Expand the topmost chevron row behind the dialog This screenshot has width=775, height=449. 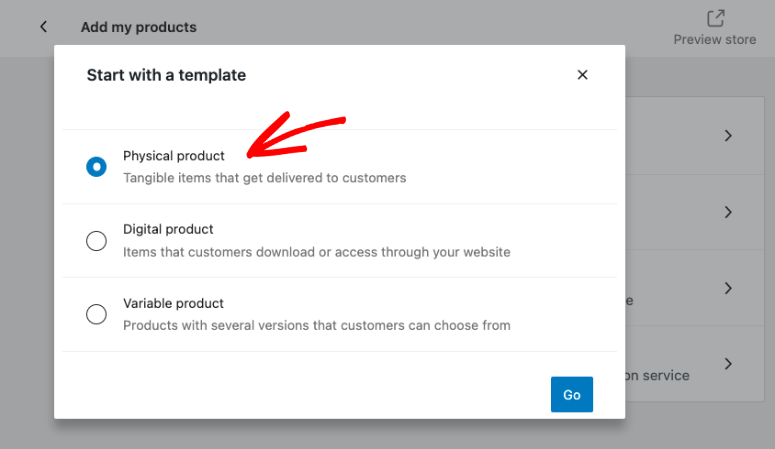point(729,135)
